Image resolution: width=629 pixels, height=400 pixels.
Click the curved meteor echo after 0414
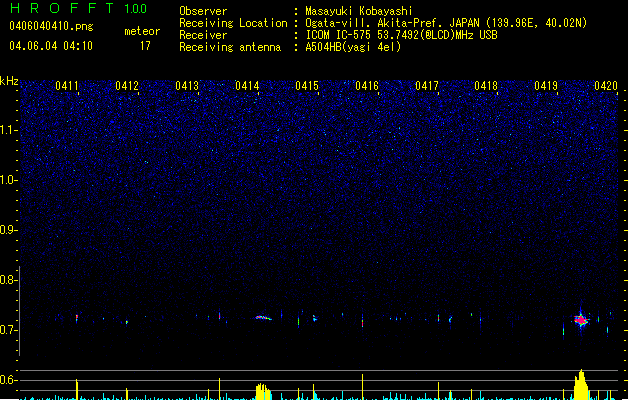264,318
